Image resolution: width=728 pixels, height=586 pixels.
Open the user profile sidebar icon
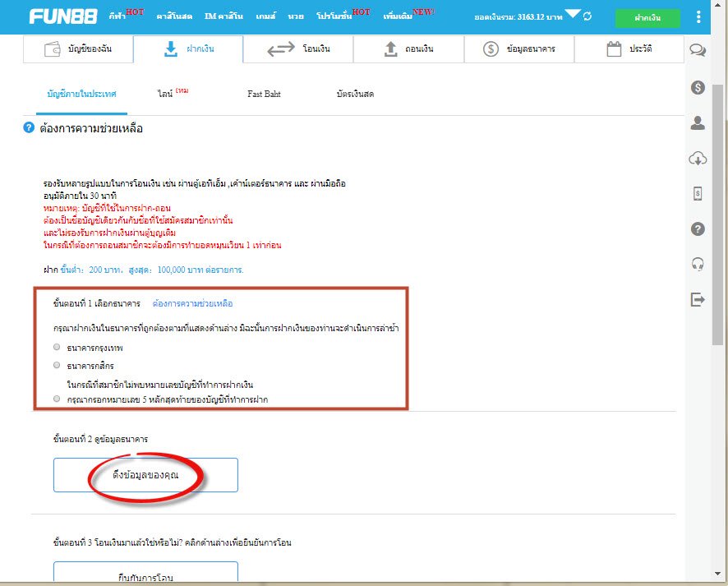[698, 123]
